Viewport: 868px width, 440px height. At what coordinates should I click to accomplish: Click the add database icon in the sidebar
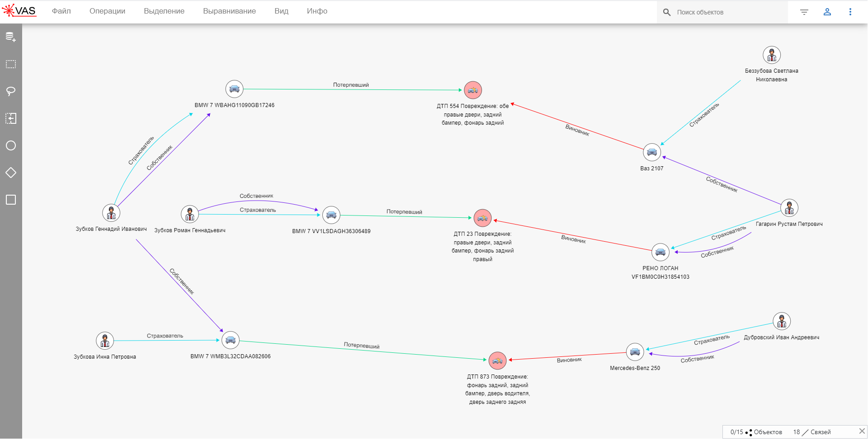pos(11,37)
